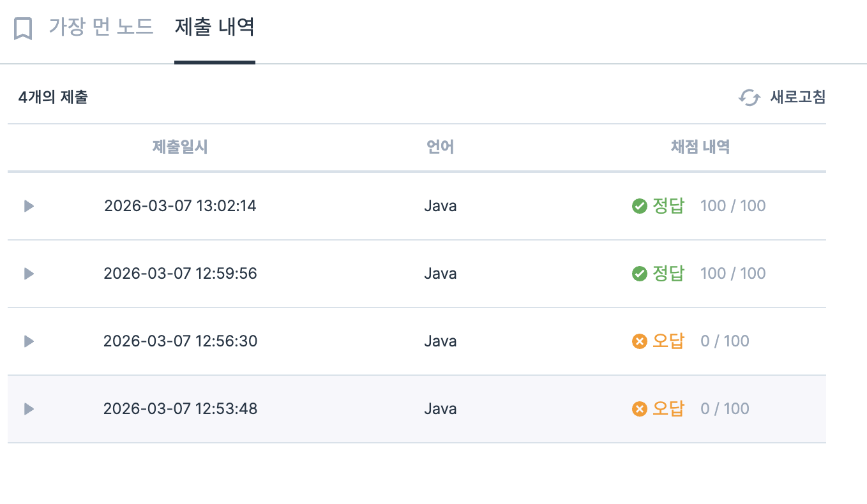Click the 0 / 100 score at 12:53:48
Viewport: 867px width, 504px height.
(725, 409)
